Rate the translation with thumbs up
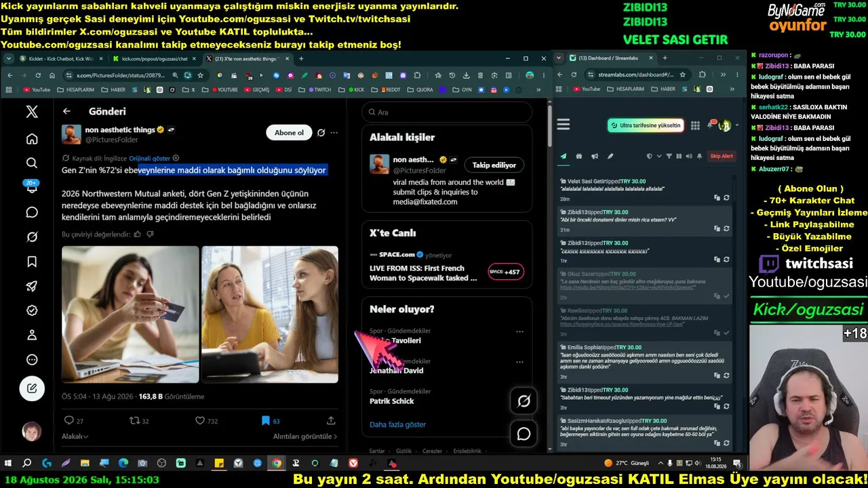The width and height of the screenshot is (868, 488). click(138, 235)
